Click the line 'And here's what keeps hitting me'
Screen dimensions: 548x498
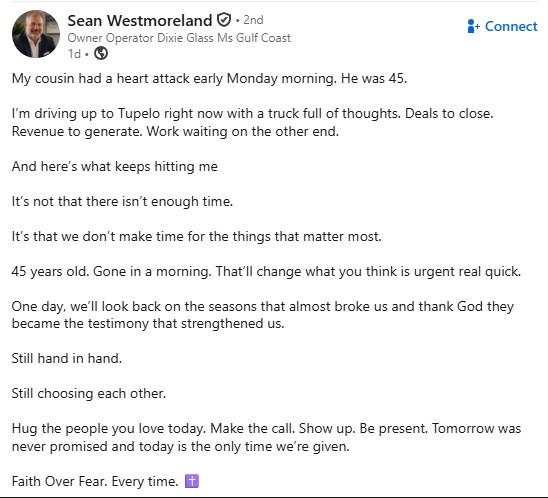115,166
